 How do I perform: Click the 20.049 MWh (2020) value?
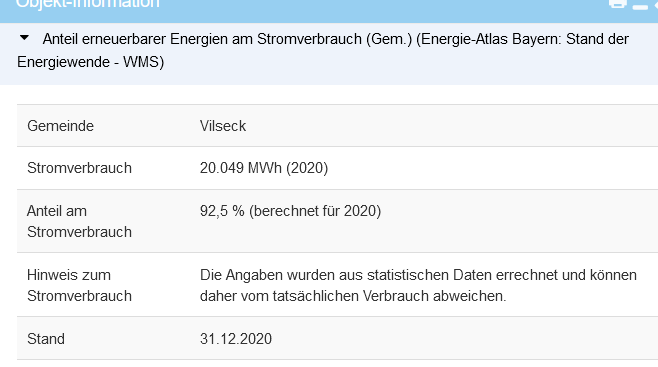[x=264, y=168]
